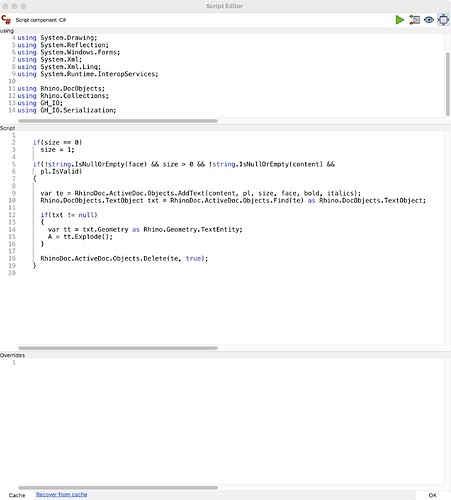Click the insert example code icon
The image size is (451, 500).
click(414, 20)
